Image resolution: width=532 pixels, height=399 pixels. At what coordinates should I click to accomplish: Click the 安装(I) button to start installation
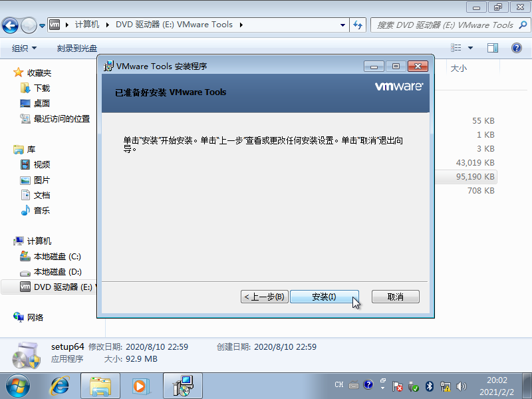coord(325,297)
